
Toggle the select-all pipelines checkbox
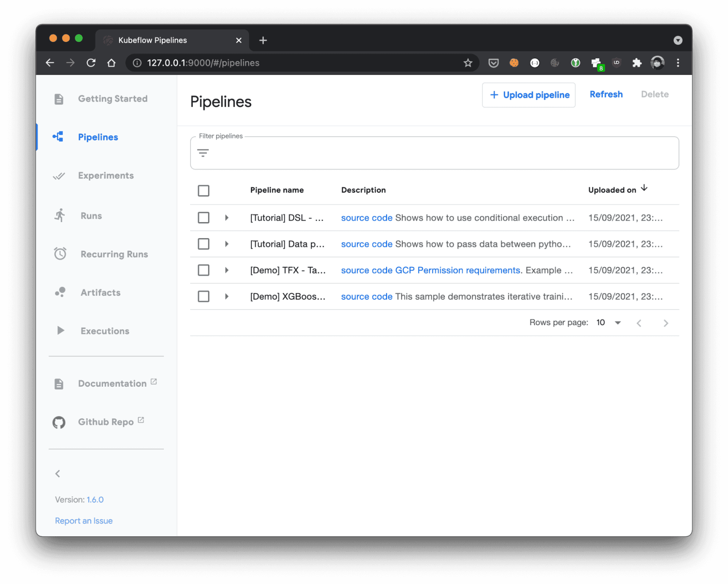203,190
